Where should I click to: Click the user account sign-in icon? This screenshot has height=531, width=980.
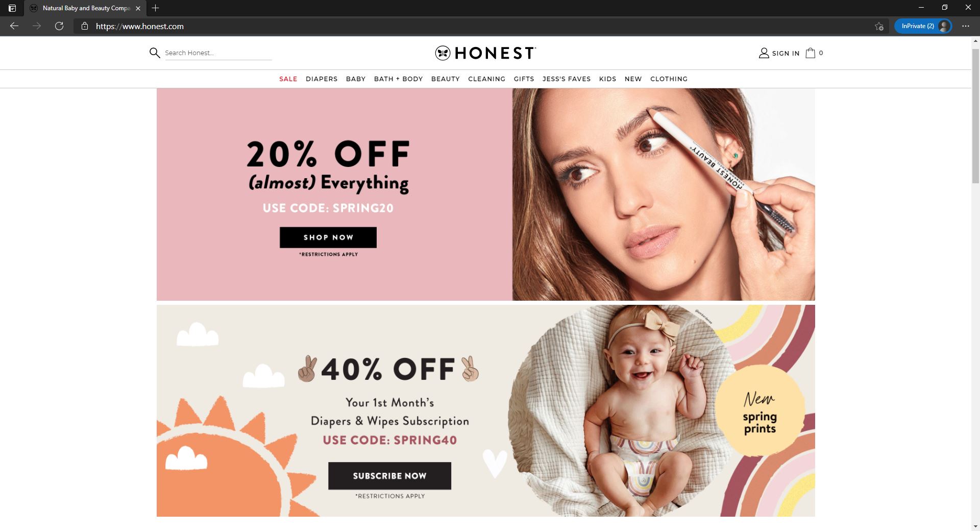764,53
